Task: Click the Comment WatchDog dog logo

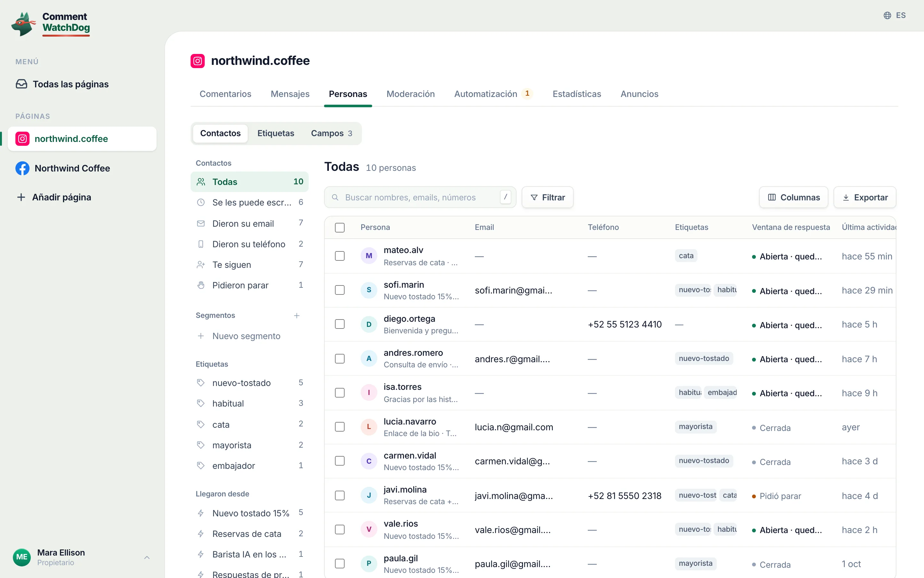Action: tap(23, 24)
